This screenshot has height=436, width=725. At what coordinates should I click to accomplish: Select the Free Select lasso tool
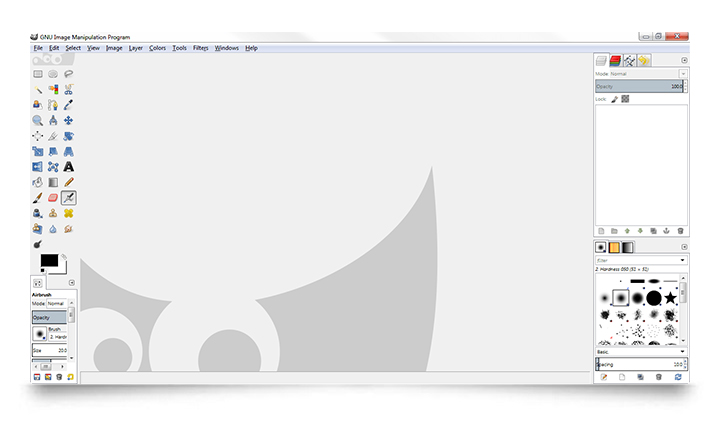click(x=68, y=74)
